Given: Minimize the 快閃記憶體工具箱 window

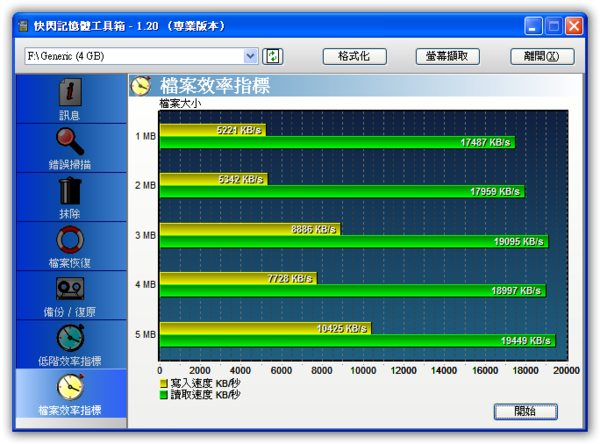Looking at the screenshot, I should click(533, 26).
